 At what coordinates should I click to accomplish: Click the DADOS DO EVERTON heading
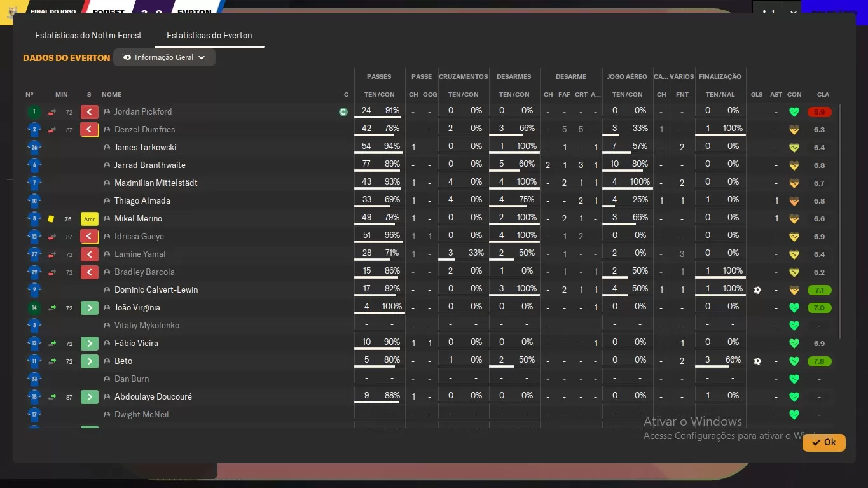[67, 58]
